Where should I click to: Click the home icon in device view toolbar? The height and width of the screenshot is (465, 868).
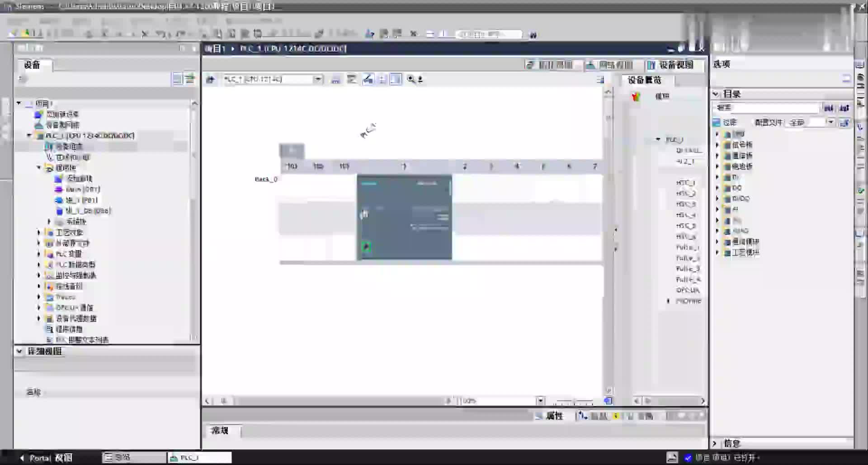coord(210,80)
